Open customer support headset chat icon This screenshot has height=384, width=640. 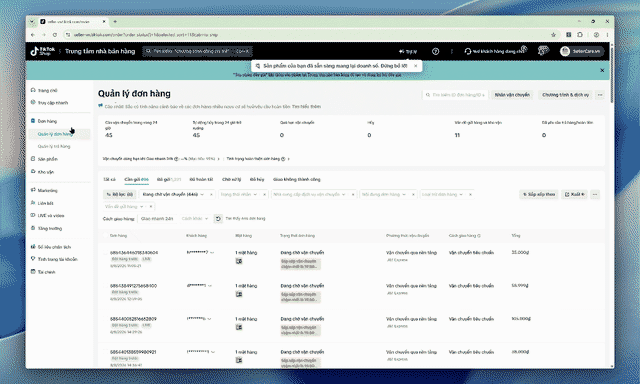468,51
